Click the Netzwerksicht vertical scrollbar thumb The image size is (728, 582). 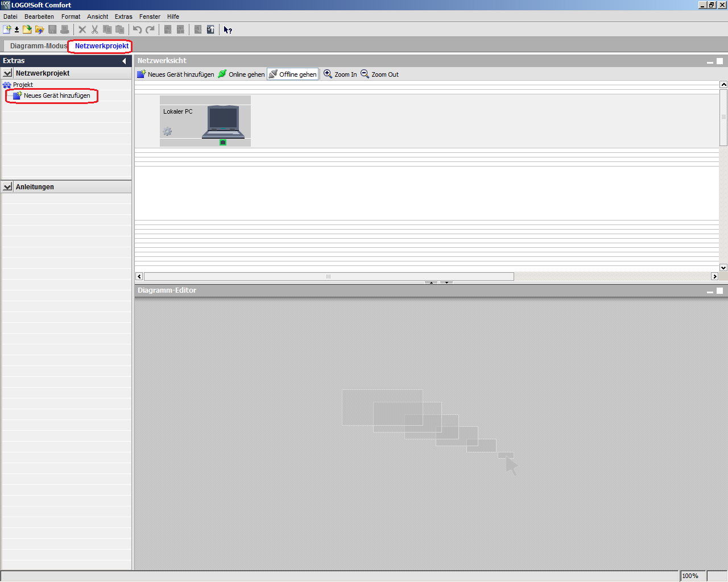723,117
